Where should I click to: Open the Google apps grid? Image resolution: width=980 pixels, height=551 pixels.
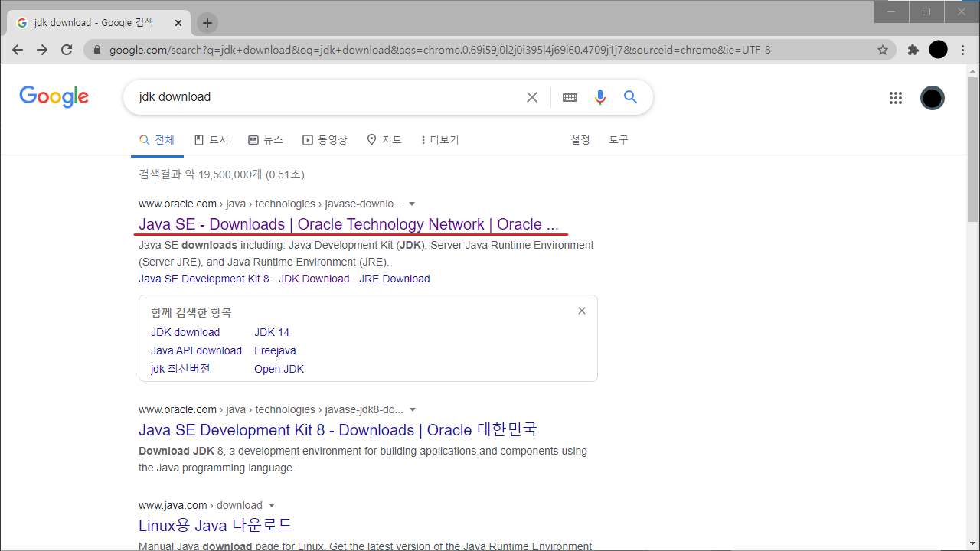(896, 98)
